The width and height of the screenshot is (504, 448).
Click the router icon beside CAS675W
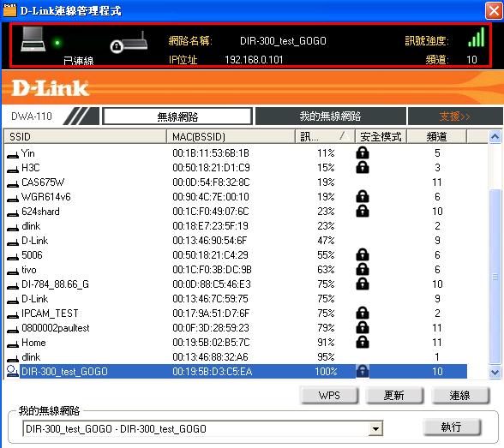13,185
